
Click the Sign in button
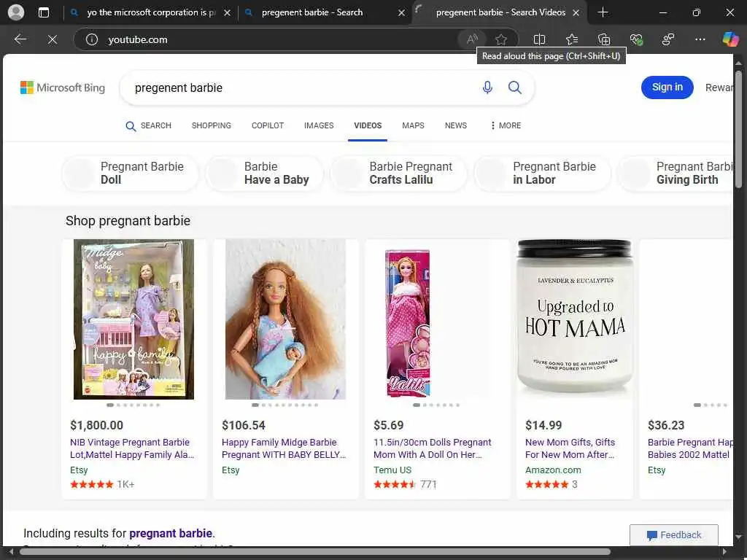[x=667, y=87]
